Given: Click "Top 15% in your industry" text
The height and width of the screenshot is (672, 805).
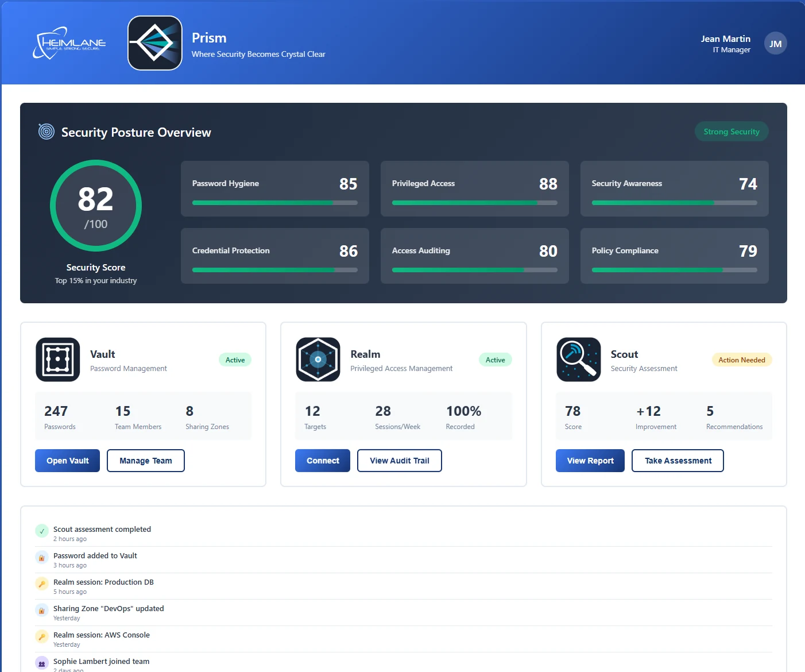Looking at the screenshot, I should click(96, 281).
